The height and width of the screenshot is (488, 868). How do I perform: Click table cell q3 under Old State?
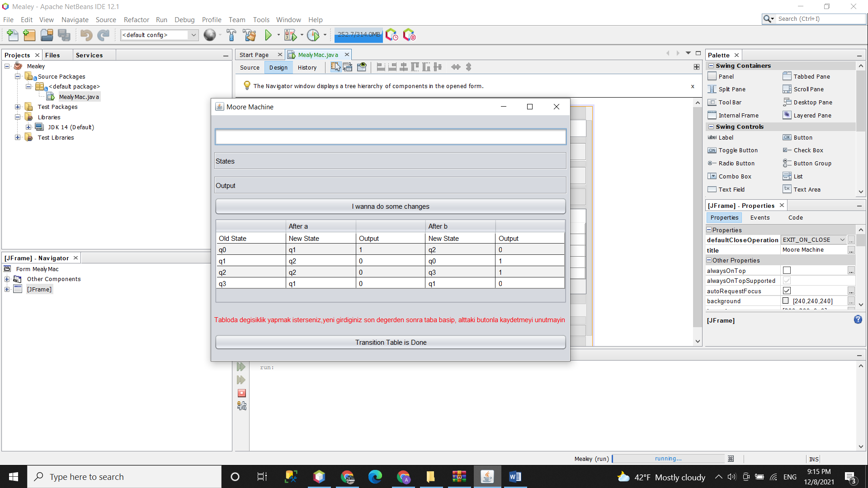click(x=251, y=283)
